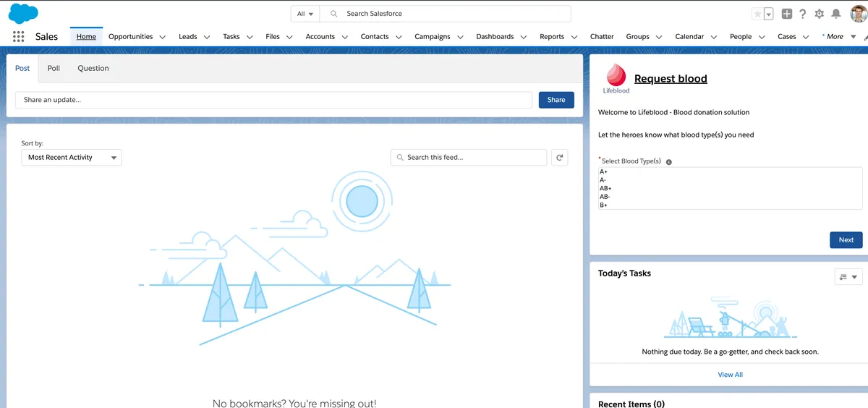
Task: Click the Salesforce cloud logo
Action: click(x=23, y=14)
